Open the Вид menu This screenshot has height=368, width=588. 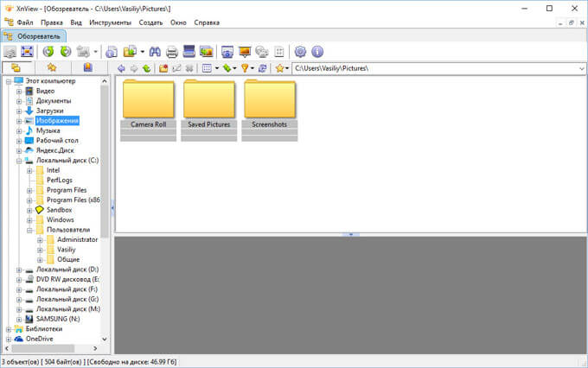point(76,21)
